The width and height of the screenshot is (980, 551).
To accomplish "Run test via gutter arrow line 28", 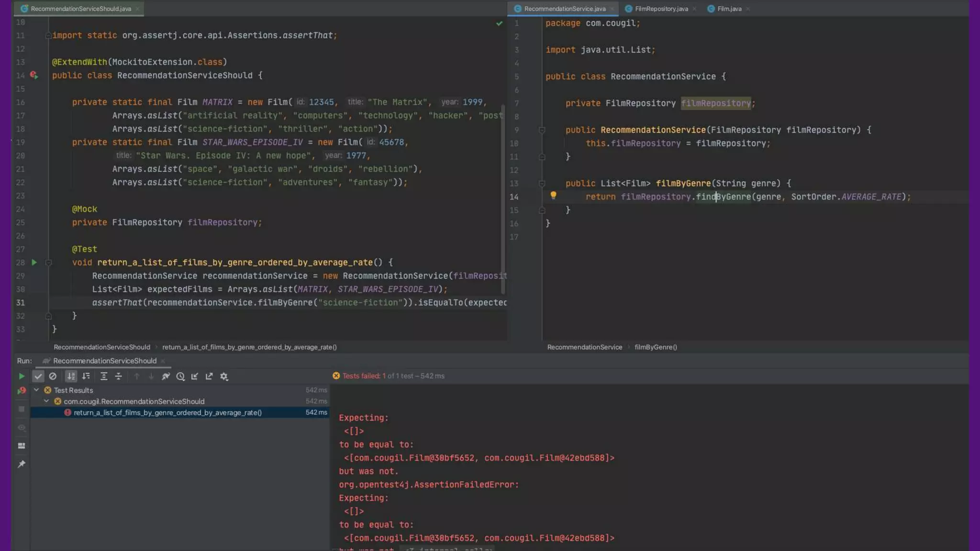I will click(x=34, y=262).
